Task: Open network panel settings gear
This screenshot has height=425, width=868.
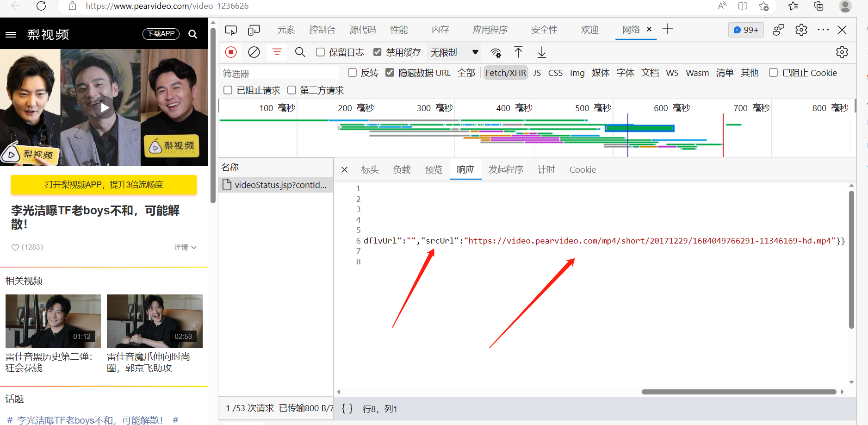Action: tap(842, 52)
